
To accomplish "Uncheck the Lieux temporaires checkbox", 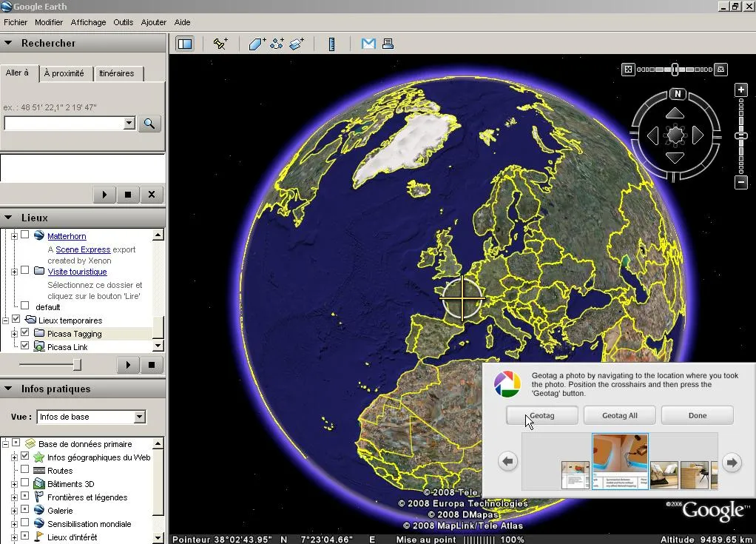I will [16, 319].
